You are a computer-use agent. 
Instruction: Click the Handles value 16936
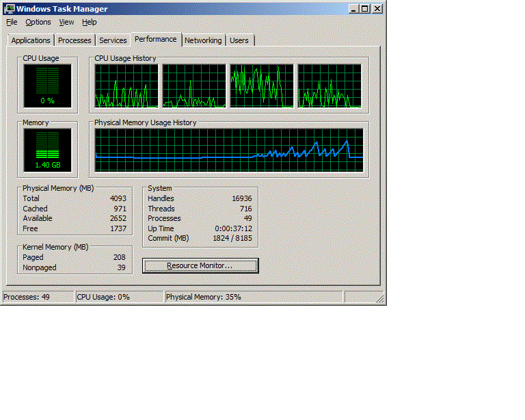242,198
